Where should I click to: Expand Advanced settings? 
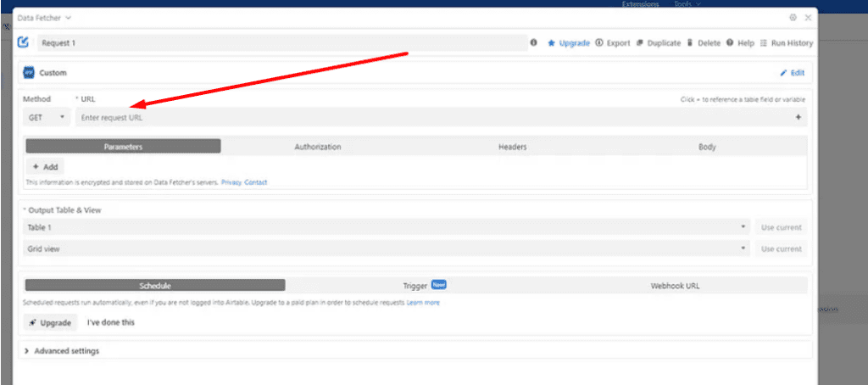62,351
